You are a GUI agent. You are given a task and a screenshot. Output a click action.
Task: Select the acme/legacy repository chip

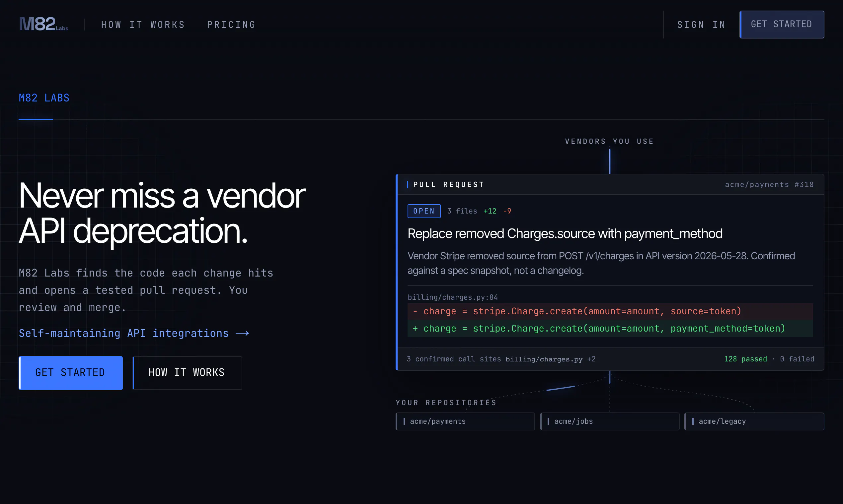coord(754,421)
